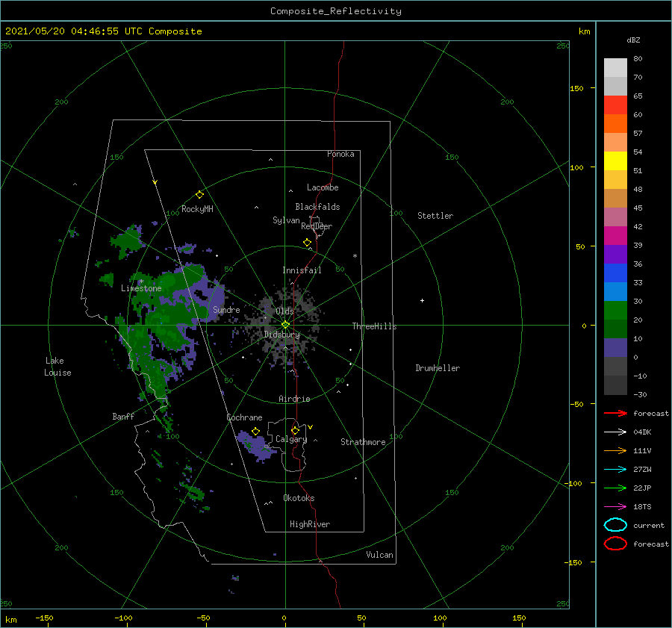Click the Stettler label
Viewport: 672px width, 628px height.
point(435,216)
